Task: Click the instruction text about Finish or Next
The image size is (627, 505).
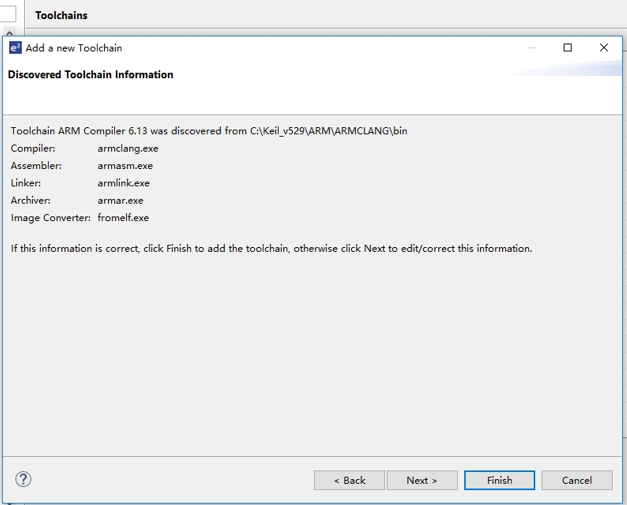Action: 272,249
